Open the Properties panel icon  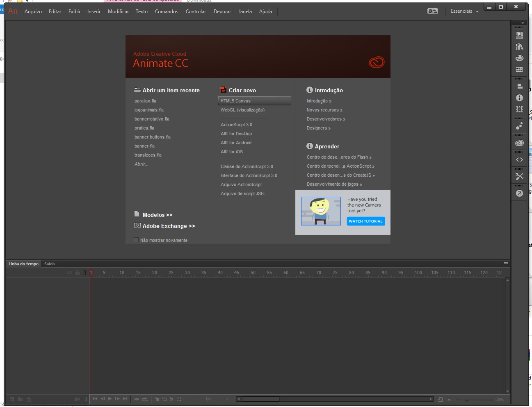point(519,35)
